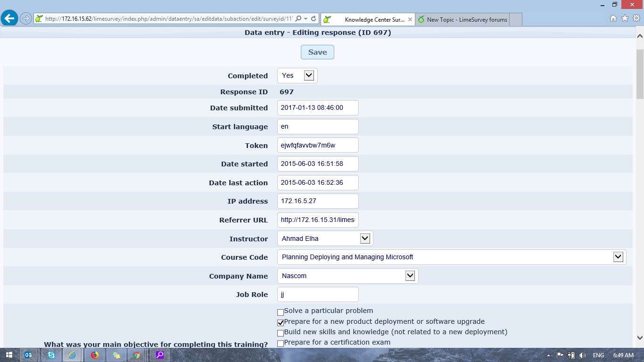
Task: Launch Firefox from the taskbar
Action: 95,355
